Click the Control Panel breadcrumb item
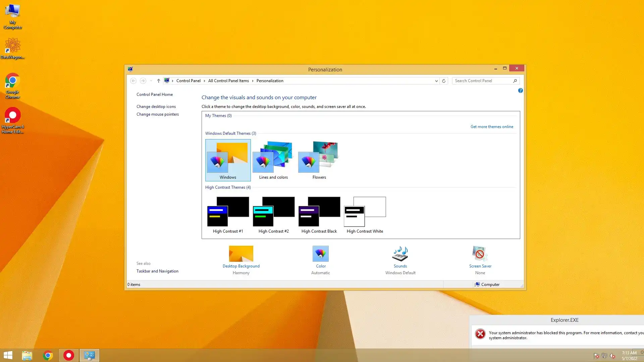 coord(188,81)
